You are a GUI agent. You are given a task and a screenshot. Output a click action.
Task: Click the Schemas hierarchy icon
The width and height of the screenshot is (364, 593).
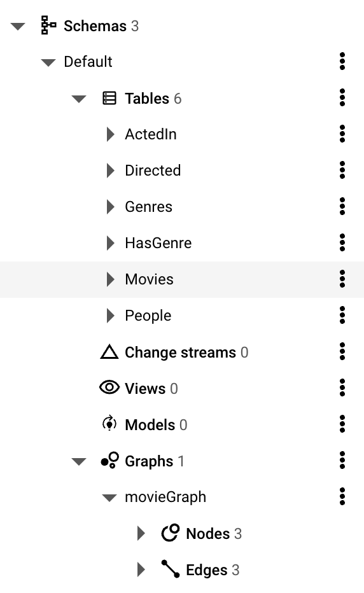click(x=48, y=25)
